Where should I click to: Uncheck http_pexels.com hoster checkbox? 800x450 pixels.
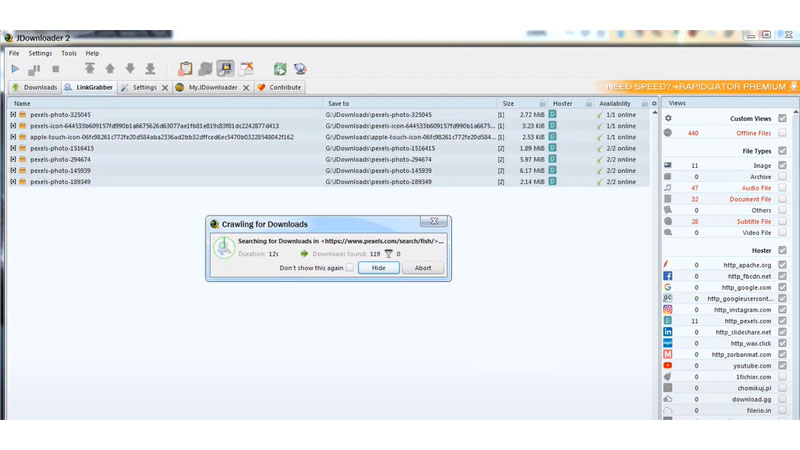(x=782, y=320)
